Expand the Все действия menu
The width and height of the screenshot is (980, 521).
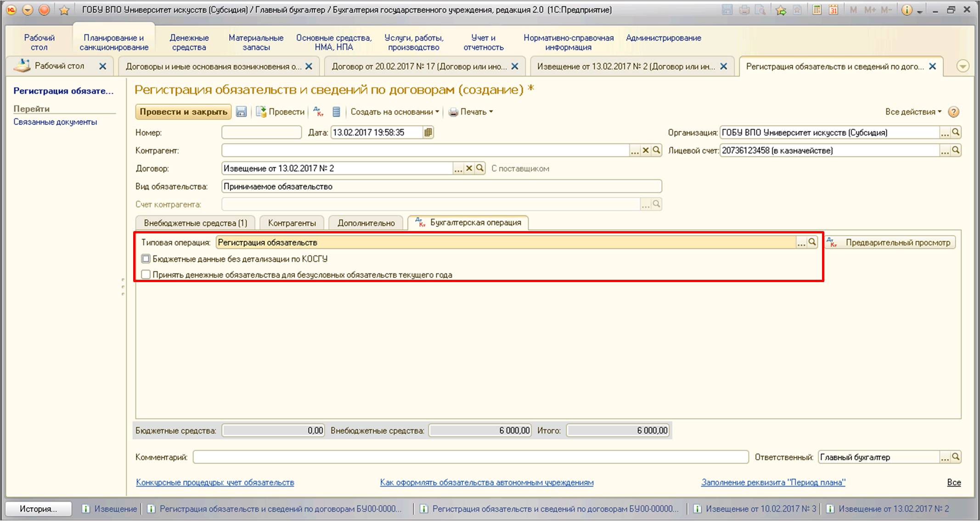click(x=913, y=112)
